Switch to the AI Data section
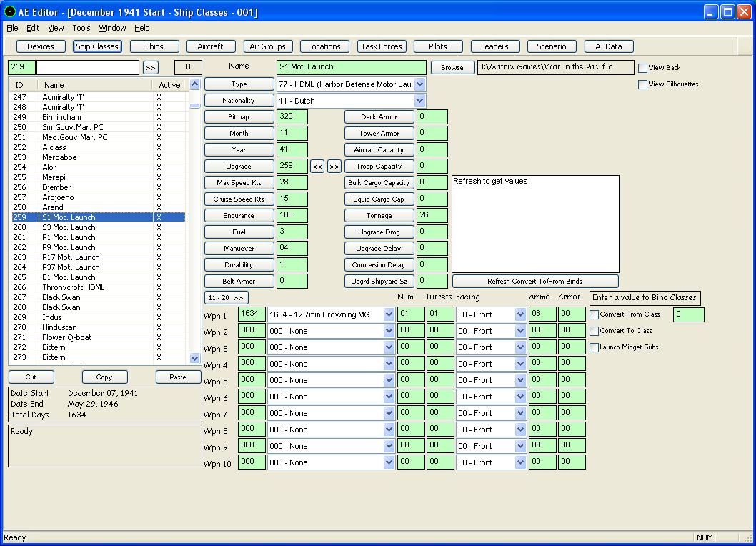The image size is (756, 546). [x=609, y=46]
